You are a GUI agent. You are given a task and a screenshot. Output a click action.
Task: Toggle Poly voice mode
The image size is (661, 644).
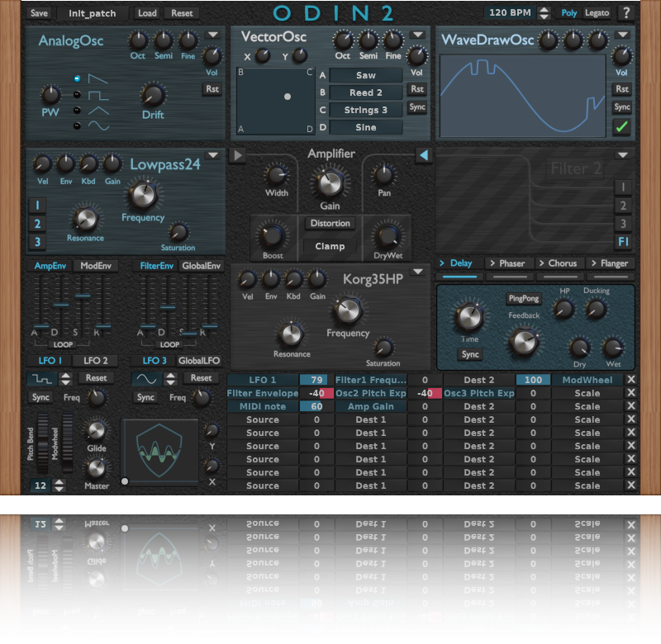(x=568, y=13)
